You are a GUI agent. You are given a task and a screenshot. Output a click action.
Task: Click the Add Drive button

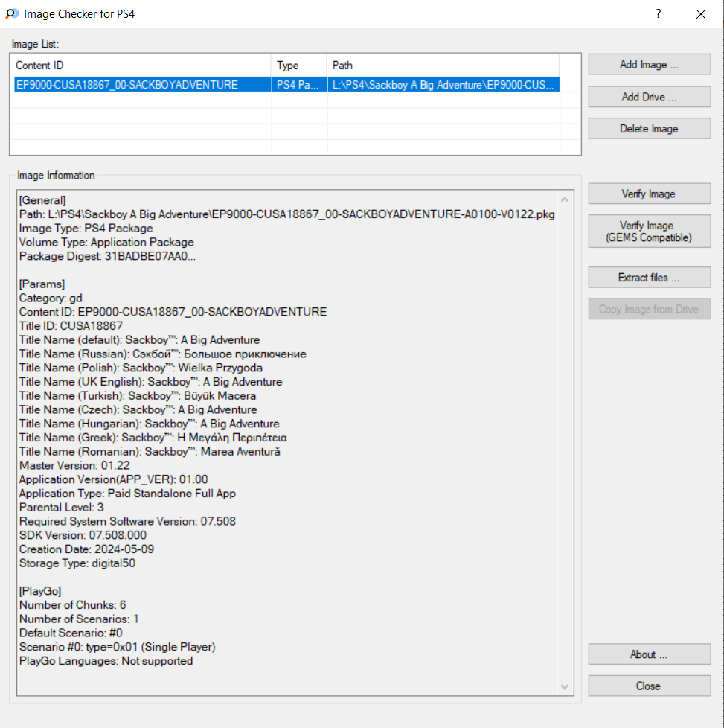coord(649,97)
